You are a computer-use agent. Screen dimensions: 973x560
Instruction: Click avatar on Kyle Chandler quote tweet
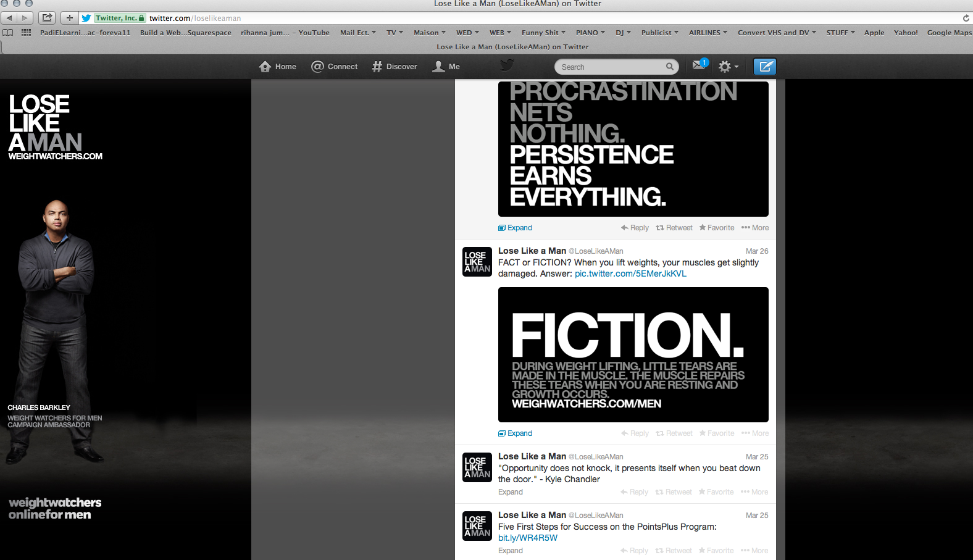point(477,467)
